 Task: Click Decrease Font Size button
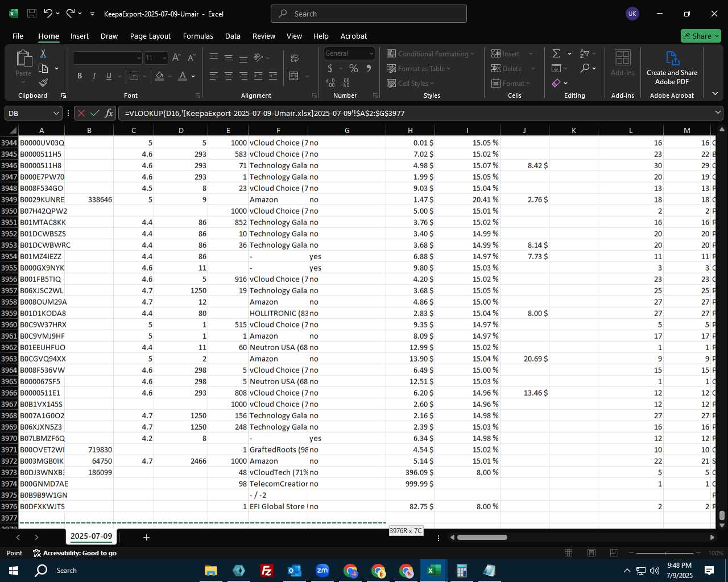click(x=191, y=57)
